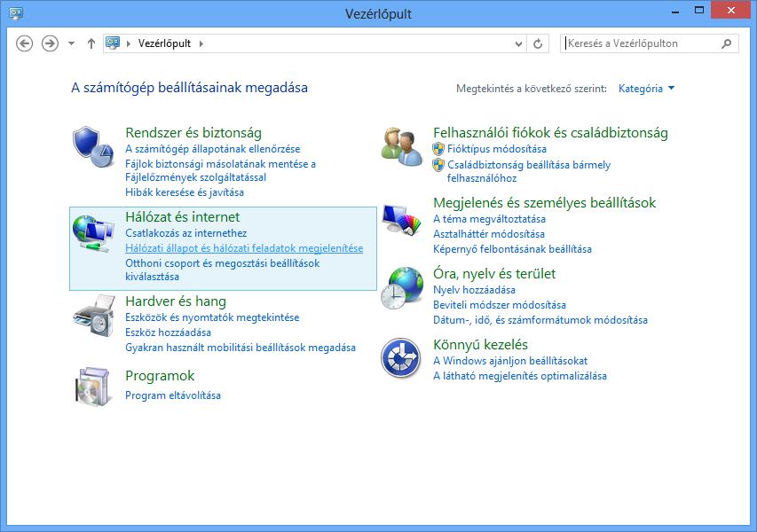Open Hibák keresése és javítása

tap(185, 192)
